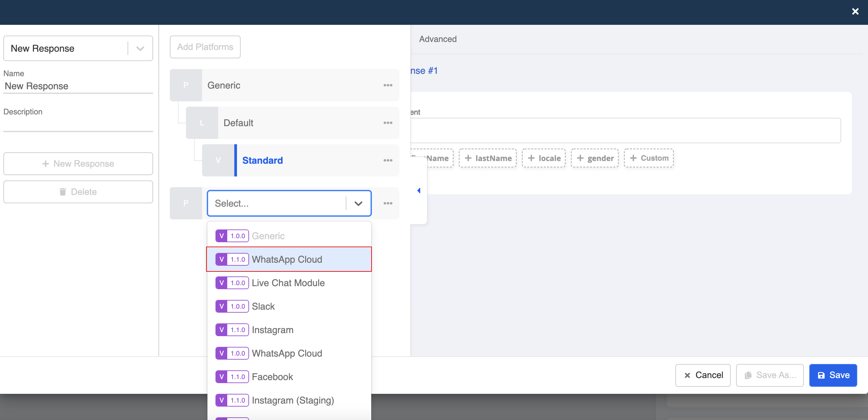This screenshot has width=868, height=420.
Task: Select the Standard variant tree item
Action: 262,160
